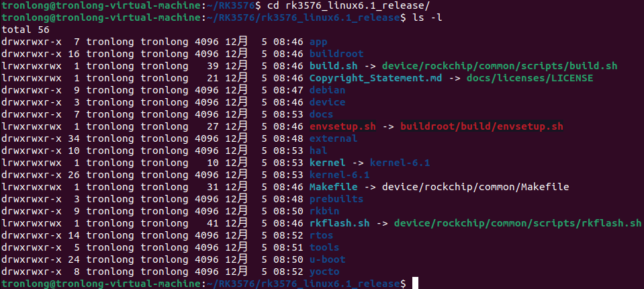Select the 'ls -l' command text
Screen dimensions: 644x289
tap(428, 18)
